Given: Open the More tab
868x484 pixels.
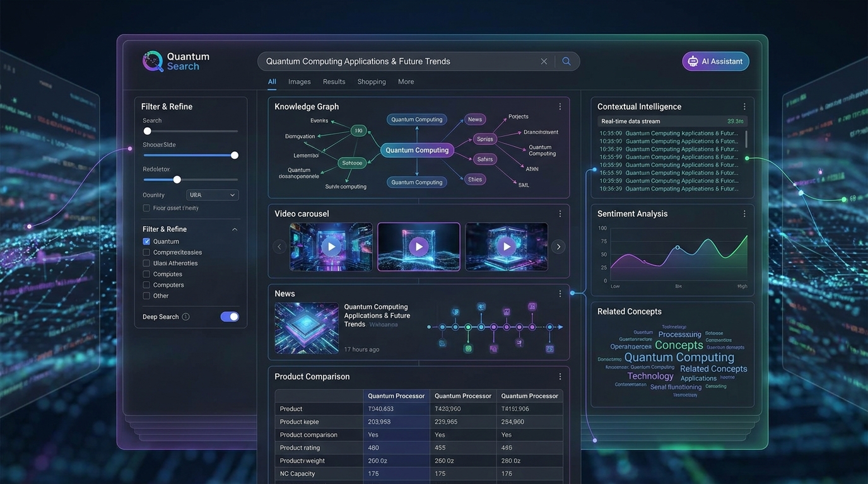Looking at the screenshot, I should 406,82.
